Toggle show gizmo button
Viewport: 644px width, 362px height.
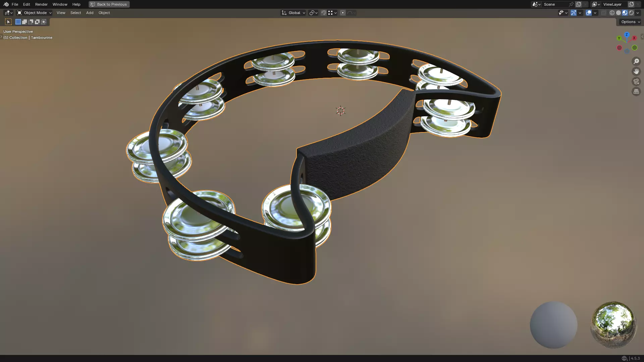(x=574, y=13)
